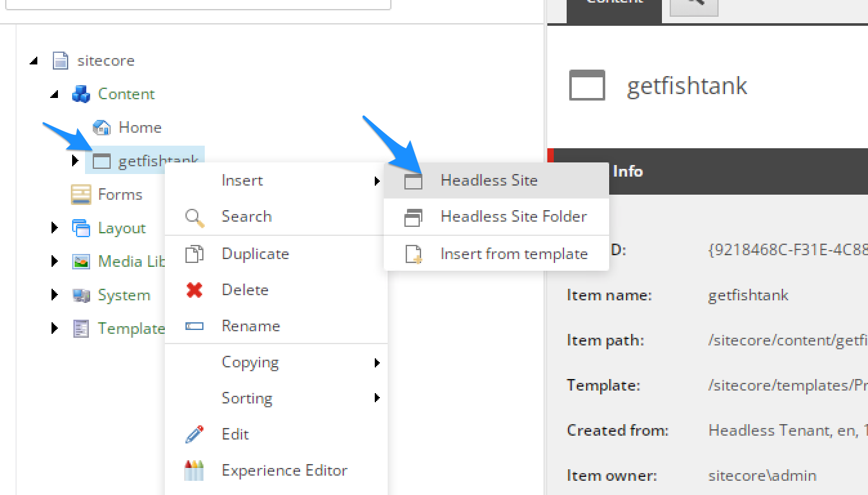Expand the System tree node
This screenshot has width=868, height=495.
tap(55, 295)
